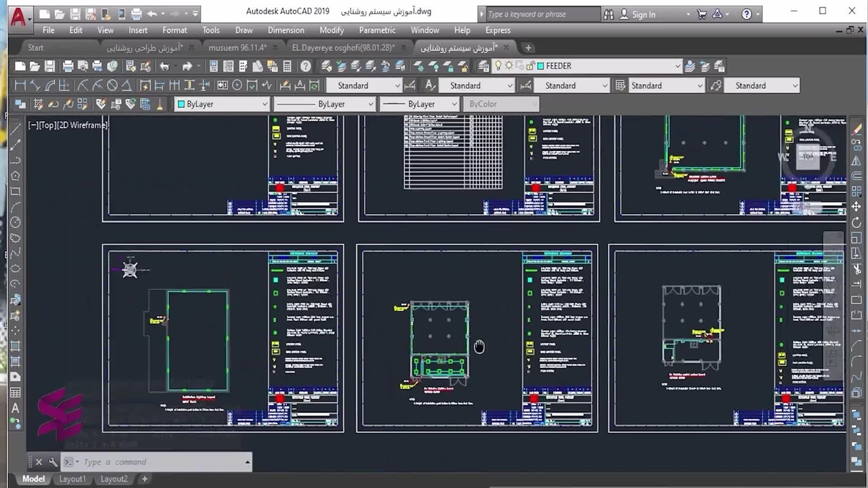This screenshot has height=488, width=868.
Task: Select the Rectangle draw tool
Action: [x=15, y=191]
